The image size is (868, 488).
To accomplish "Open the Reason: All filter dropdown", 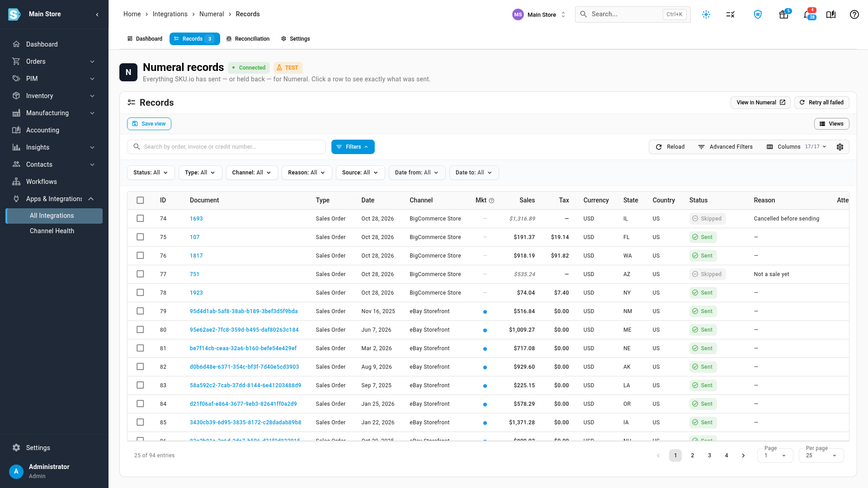I will 307,173.
